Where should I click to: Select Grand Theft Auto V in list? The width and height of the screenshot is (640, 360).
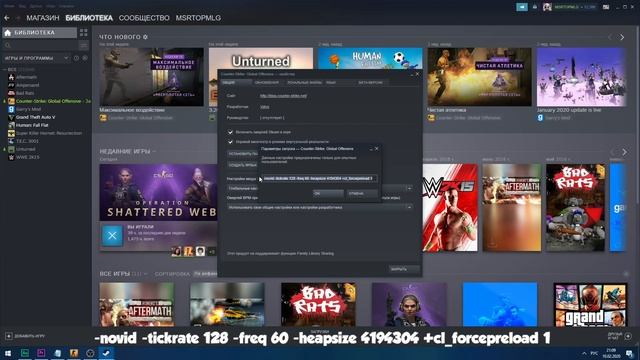(x=36, y=117)
